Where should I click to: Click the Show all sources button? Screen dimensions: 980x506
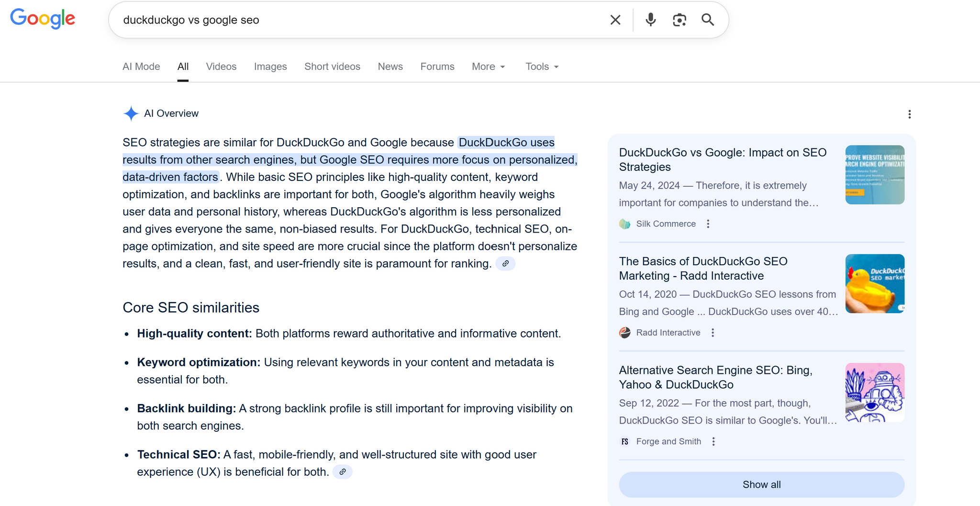point(761,484)
